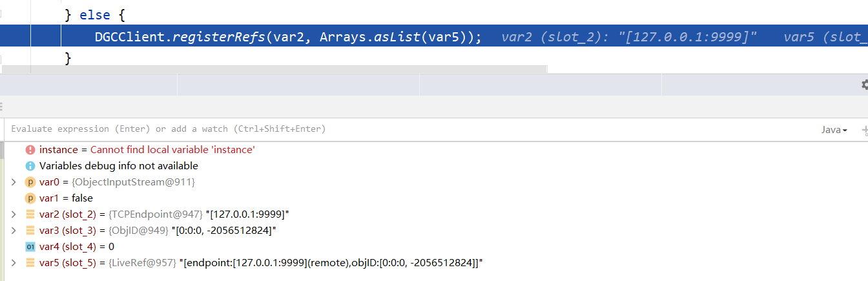Open the debugger settings gear icon

[x=865, y=85]
